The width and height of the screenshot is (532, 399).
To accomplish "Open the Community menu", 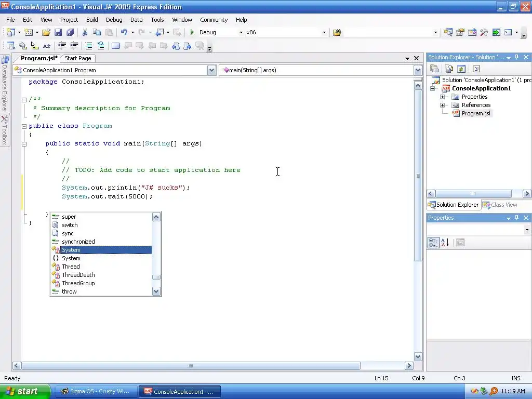I will tap(214, 20).
